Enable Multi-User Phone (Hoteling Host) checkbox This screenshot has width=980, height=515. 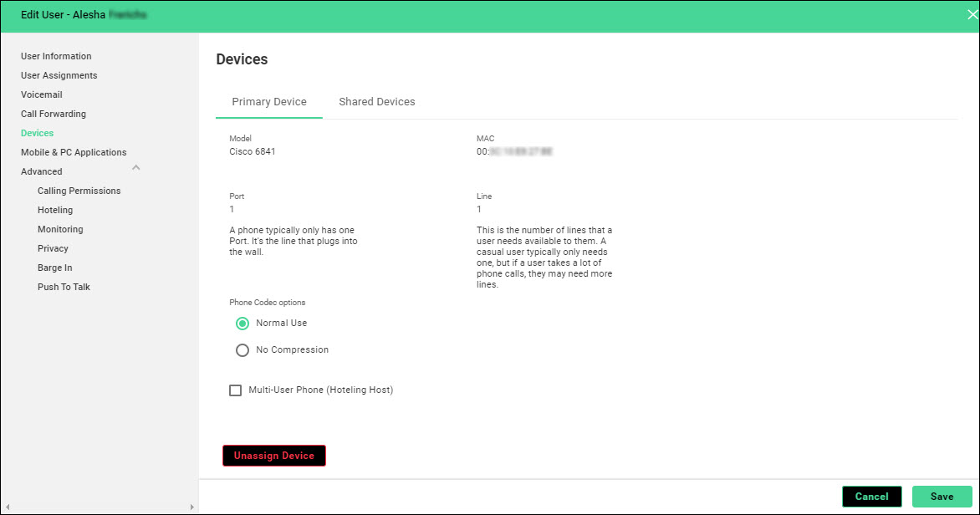(x=236, y=390)
